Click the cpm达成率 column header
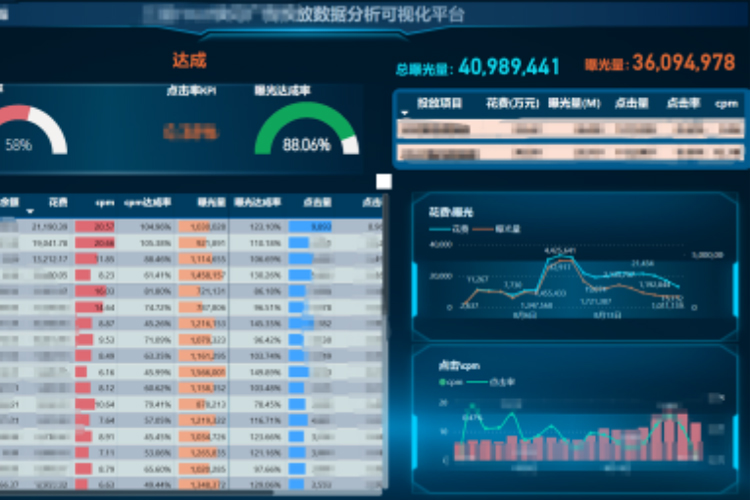Screen dimensions: 750x500 pos(147,202)
